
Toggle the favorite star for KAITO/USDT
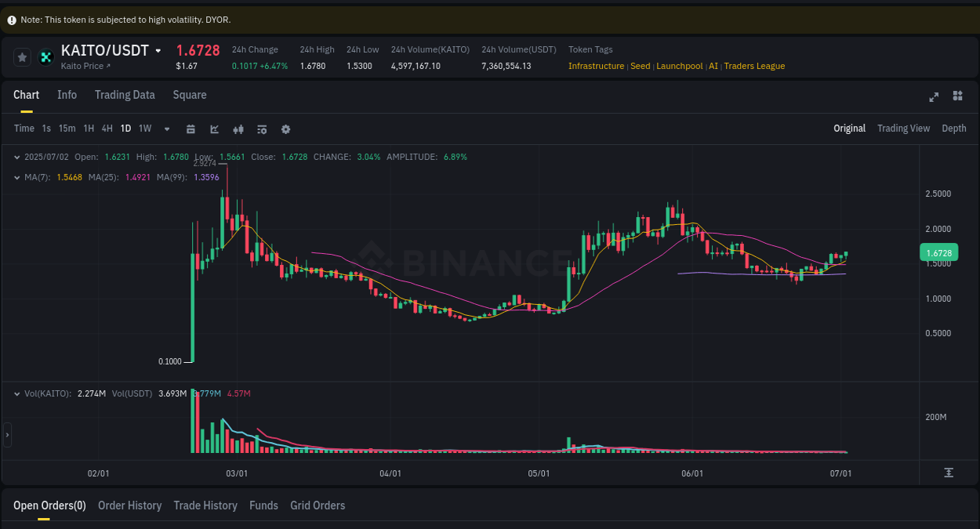click(21, 56)
